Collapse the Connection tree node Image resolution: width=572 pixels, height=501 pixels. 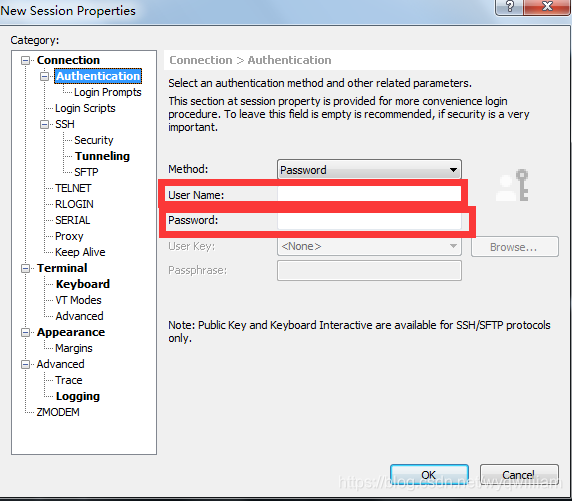pos(25,60)
